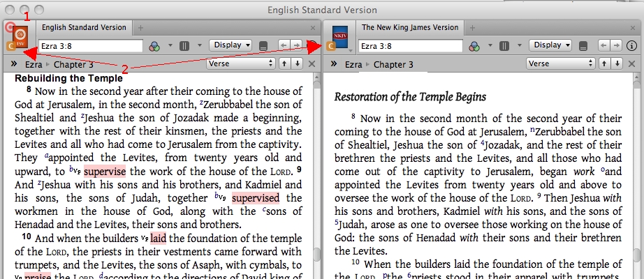This screenshot has height=279, width=644.
Task: Click verse number 10 in the ESV text
Action: [27, 238]
